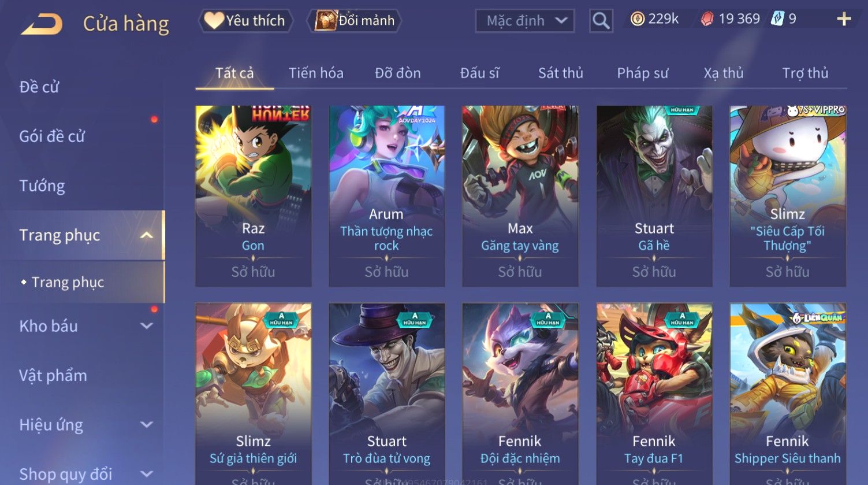Select the Raz Gon skin card
The image size is (868, 485).
253,196
